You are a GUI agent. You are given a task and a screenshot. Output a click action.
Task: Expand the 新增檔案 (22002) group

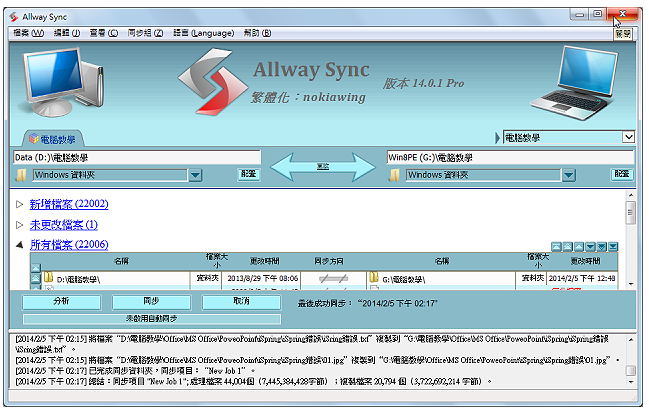(x=19, y=204)
